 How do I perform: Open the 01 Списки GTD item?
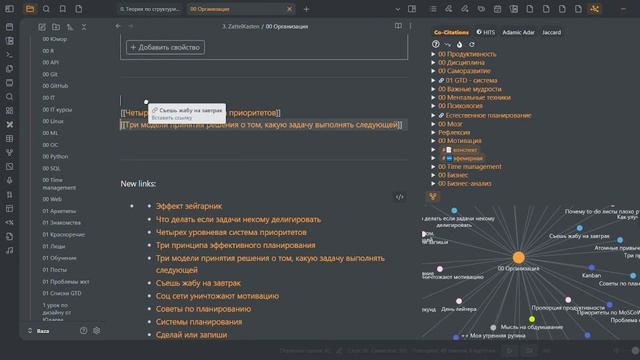tap(62, 293)
